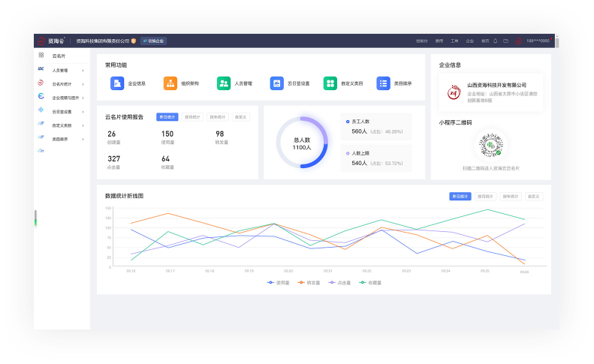Select 自定义 tab in 云名片使用报告

[x=241, y=117]
